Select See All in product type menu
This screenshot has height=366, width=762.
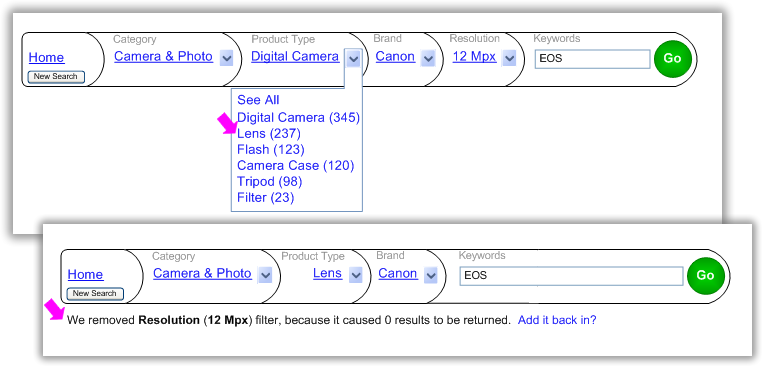(x=258, y=100)
